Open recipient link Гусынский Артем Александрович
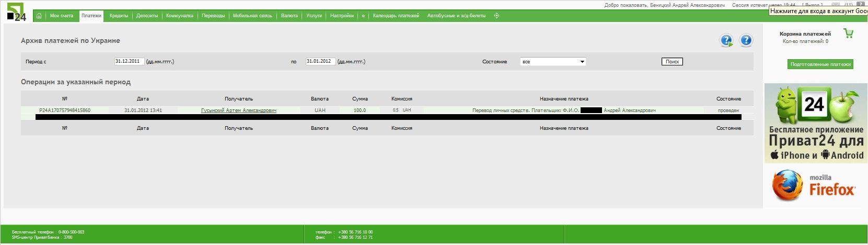The width and height of the screenshot is (868, 245). (239, 110)
